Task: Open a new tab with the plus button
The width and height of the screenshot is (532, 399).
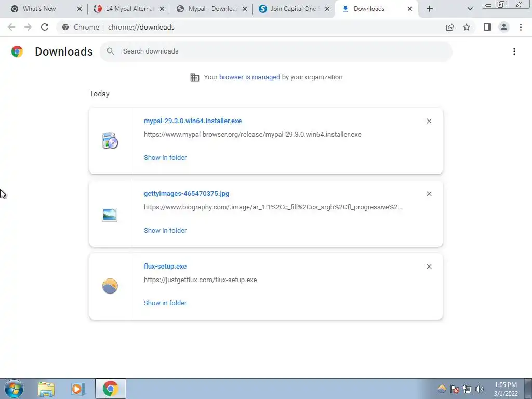Action: click(430, 9)
